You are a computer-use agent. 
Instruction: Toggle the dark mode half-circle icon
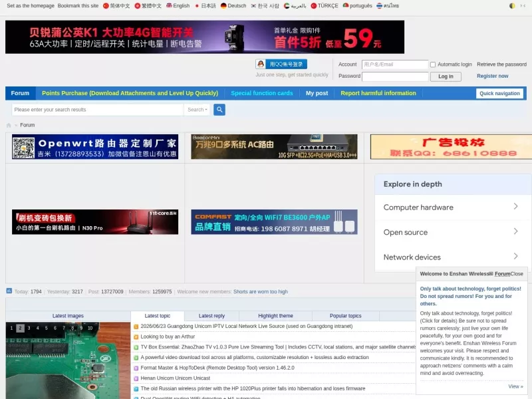(x=512, y=6)
